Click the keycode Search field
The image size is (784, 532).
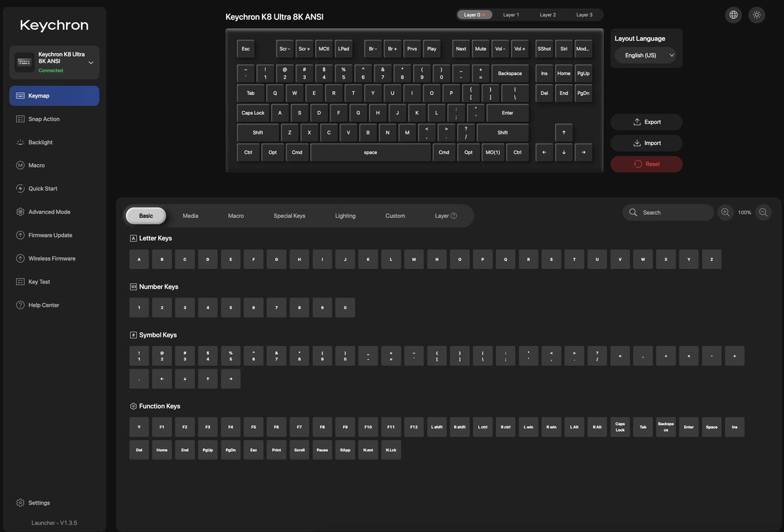668,212
